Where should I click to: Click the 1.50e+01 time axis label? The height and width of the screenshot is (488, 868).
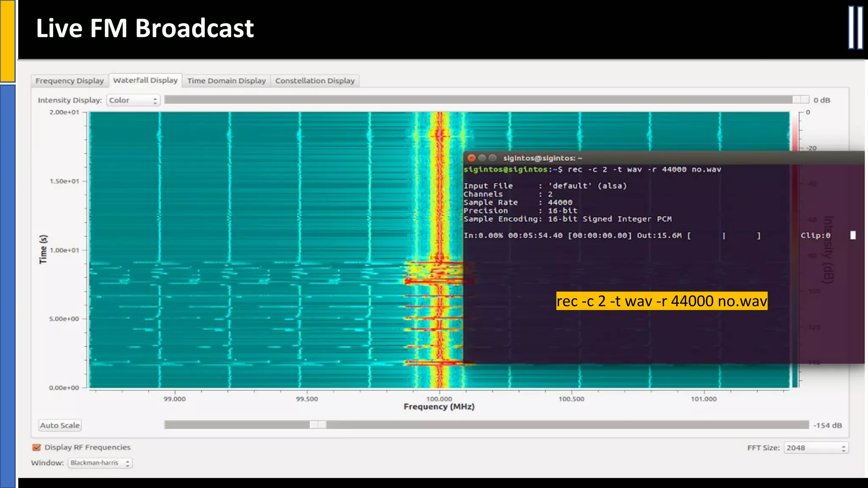(64, 181)
